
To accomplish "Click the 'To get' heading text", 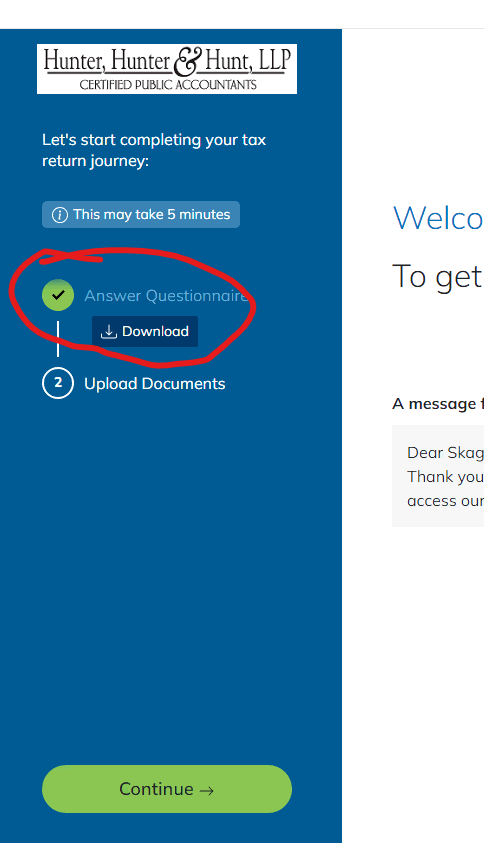I will click(x=438, y=277).
